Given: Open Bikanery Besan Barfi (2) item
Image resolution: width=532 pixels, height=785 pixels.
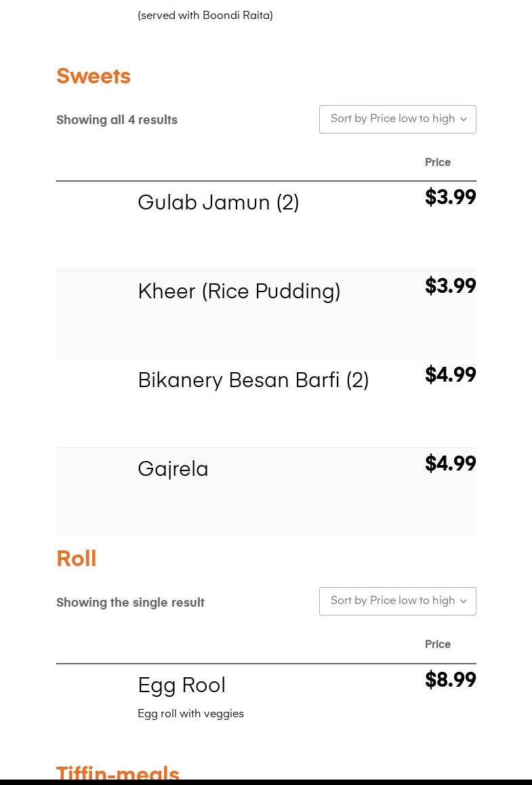Looking at the screenshot, I should coord(253,380).
